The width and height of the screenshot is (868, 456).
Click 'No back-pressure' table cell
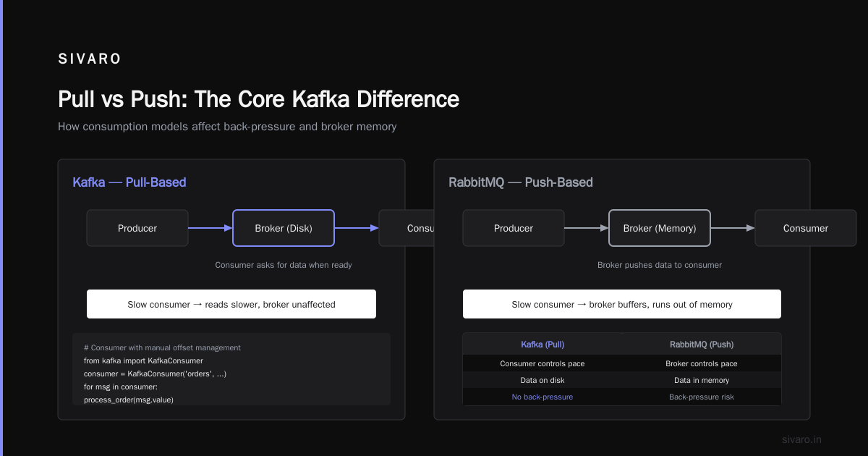click(542, 397)
